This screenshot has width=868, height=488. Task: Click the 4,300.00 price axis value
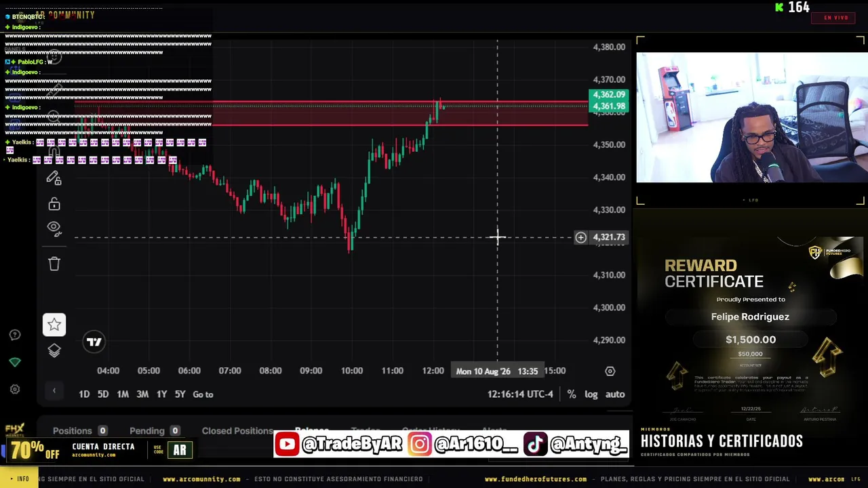tap(609, 307)
